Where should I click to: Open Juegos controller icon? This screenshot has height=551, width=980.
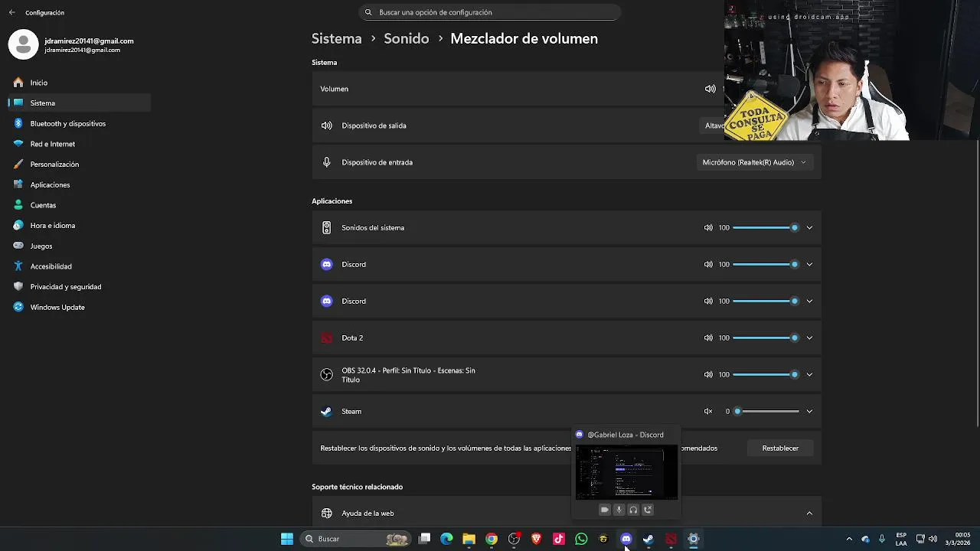[x=18, y=246]
